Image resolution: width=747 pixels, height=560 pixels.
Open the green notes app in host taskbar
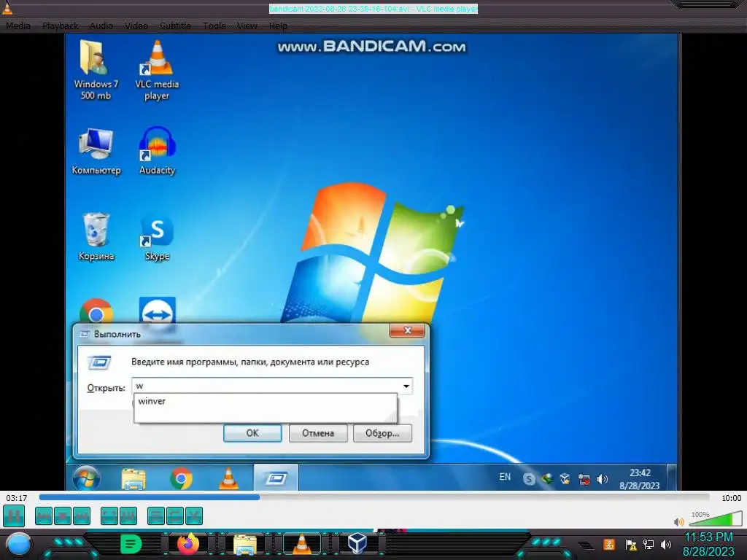tap(131, 544)
